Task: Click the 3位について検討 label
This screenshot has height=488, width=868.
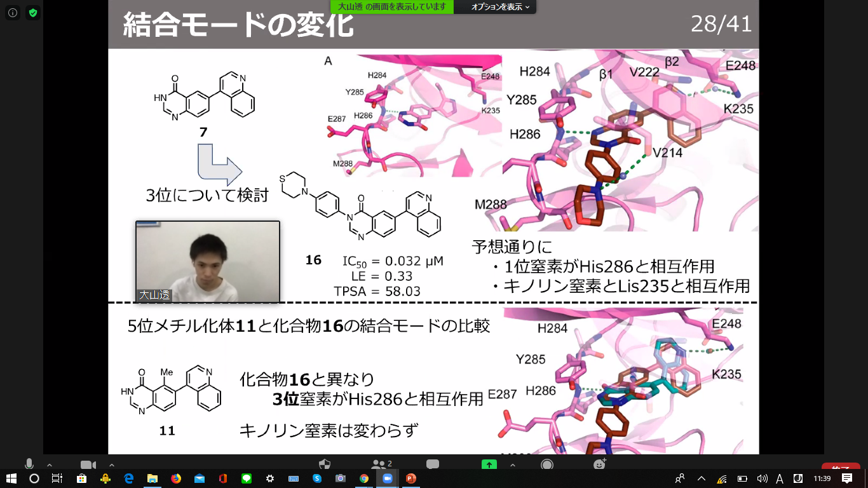Action: [207, 195]
